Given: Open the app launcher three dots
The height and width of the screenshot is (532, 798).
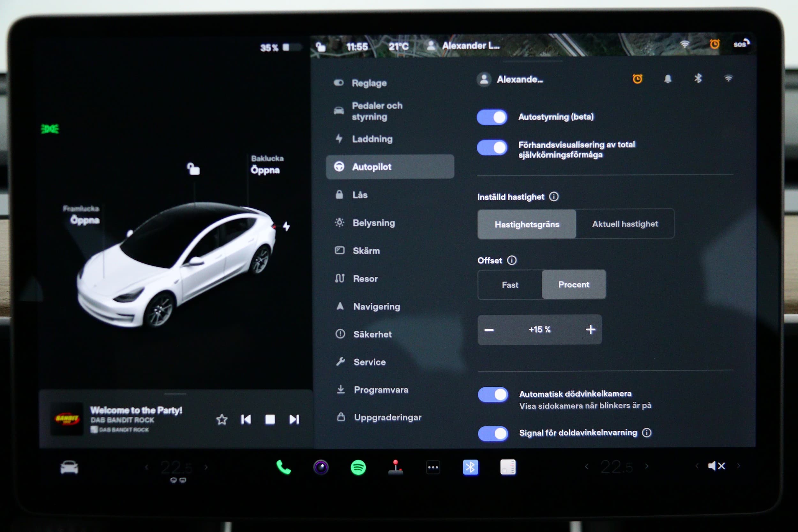Looking at the screenshot, I should 433,467.
